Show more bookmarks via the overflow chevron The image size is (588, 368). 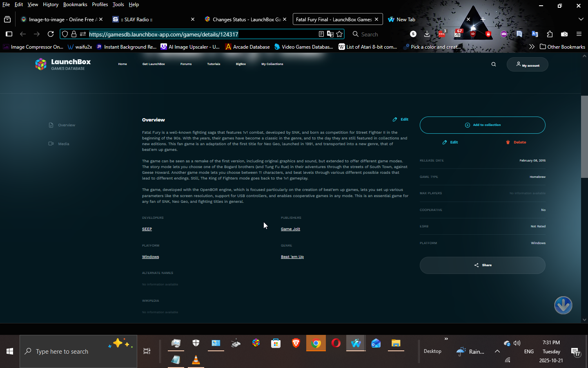pos(532,47)
